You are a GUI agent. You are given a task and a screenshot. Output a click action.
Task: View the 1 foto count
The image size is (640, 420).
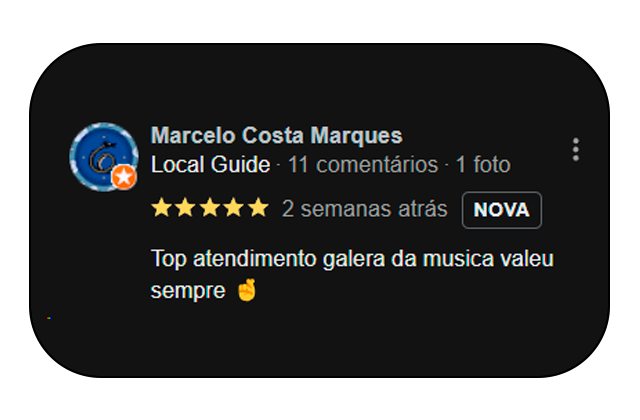(483, 164)
